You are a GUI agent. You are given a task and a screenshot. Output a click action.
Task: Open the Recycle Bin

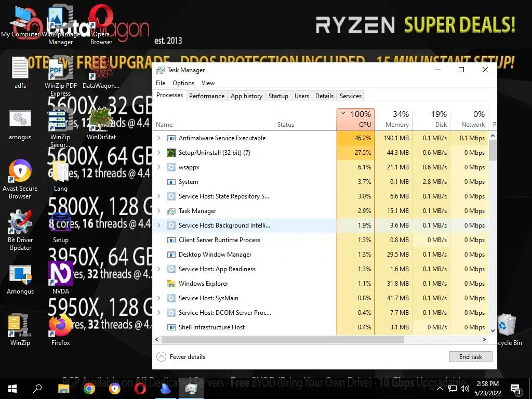(509, 329)
